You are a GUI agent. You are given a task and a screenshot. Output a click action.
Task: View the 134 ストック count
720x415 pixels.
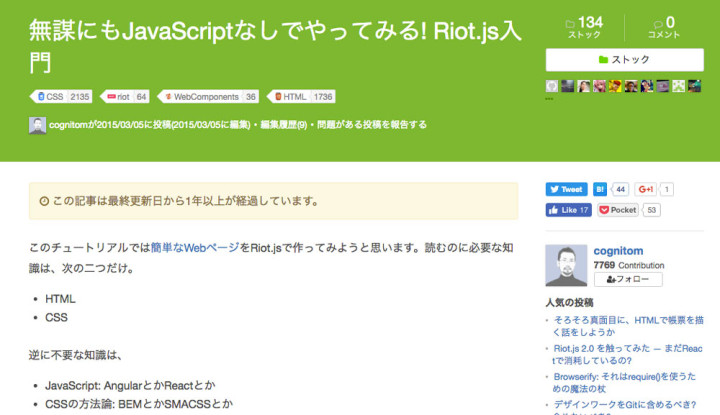point(585,27)
